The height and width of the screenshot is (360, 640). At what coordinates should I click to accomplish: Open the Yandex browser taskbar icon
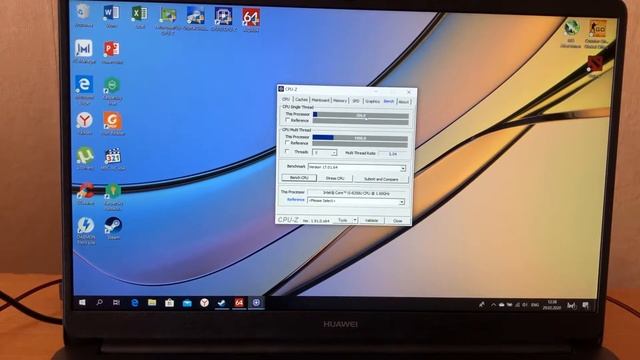(x=204, y=303)
